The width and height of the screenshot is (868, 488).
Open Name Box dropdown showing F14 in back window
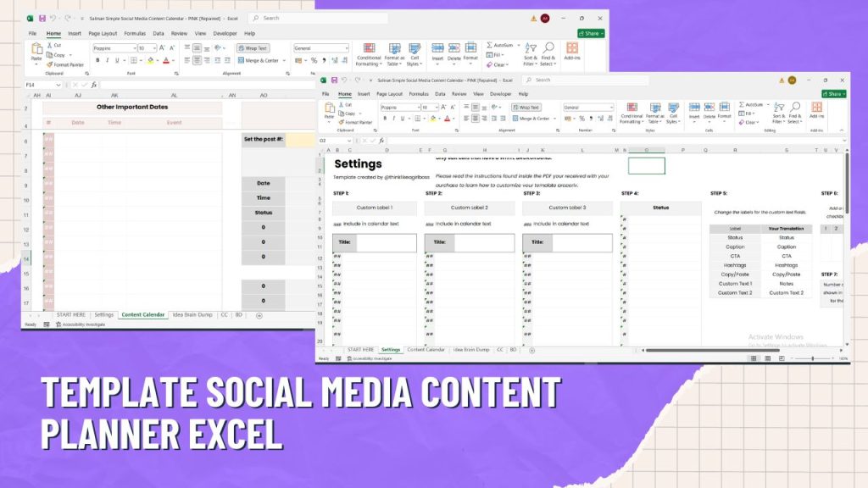point(58,85)
